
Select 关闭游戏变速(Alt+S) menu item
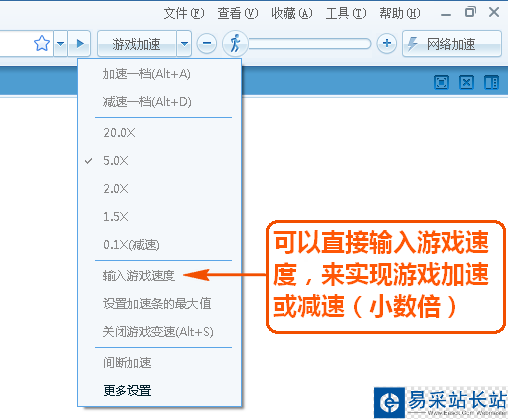[160, 332]
